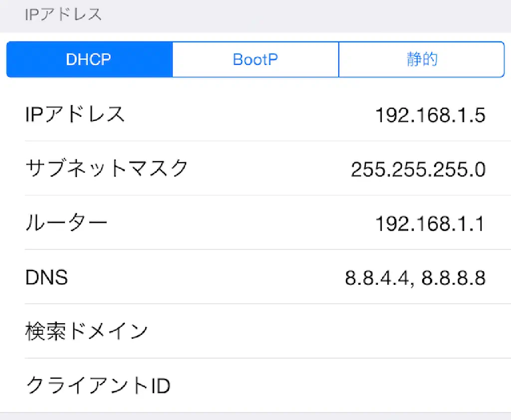This screenshot has width=511, height=420.
Task: Tap the 8.8.8.8 DNS entry
Action: point(454,278)
